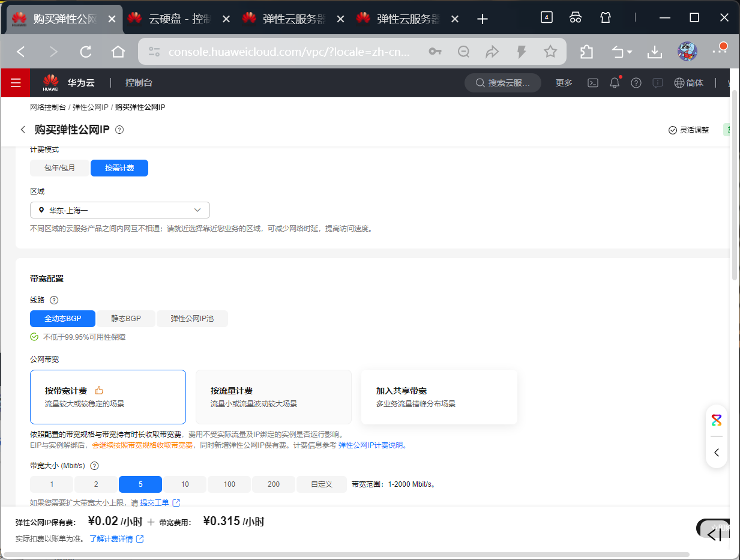Click the globe language icon
Image resolution: width=740 pixels, height=560 pixels.
[x=679, y=83]
